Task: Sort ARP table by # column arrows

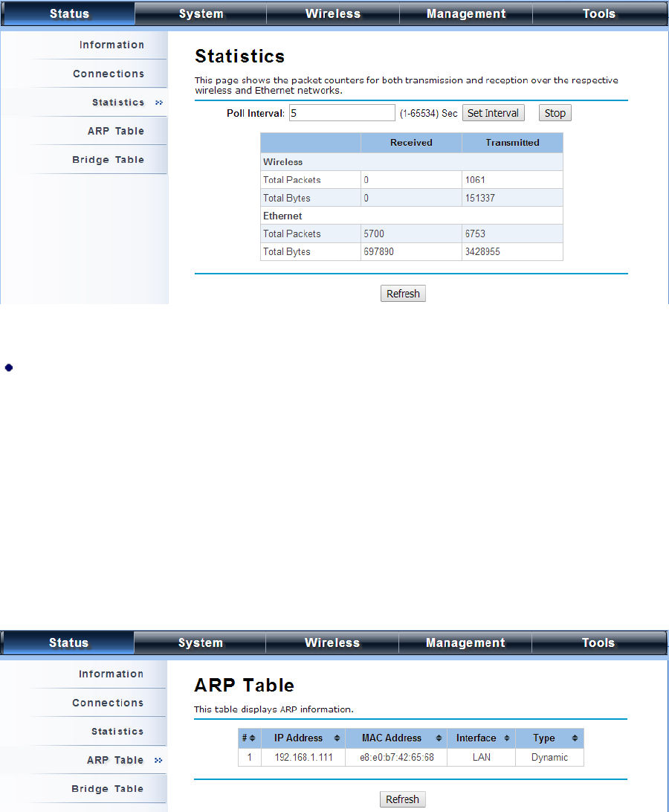Action: pos(252,738)
